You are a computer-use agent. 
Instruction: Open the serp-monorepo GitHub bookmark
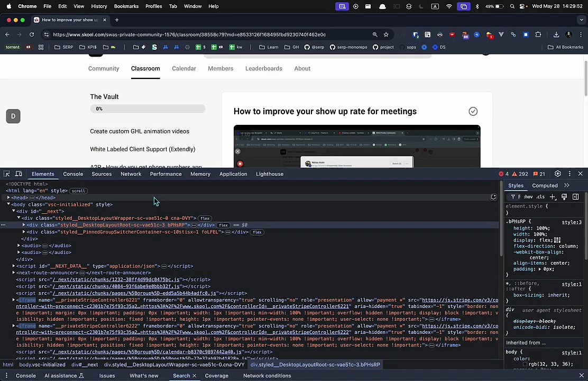(x=348, y=47)
